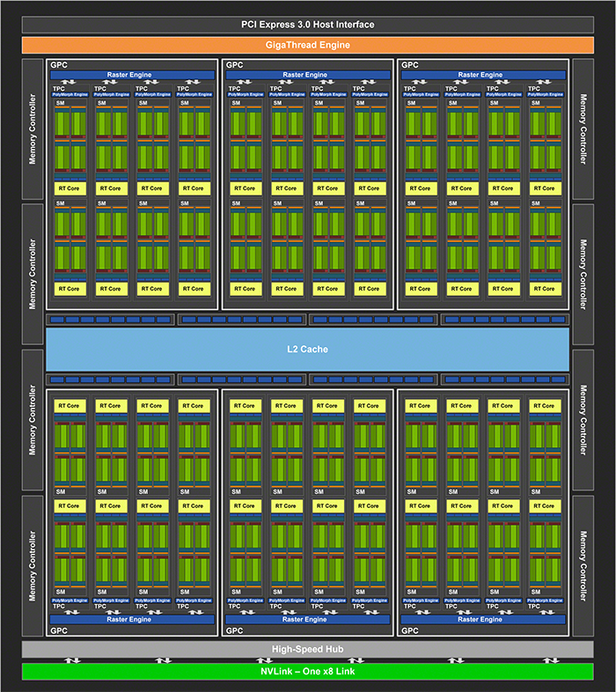Click the bottom Memory Controller on the left side
The width and height of the screenshot is (616, 692).
coord(33,566)
